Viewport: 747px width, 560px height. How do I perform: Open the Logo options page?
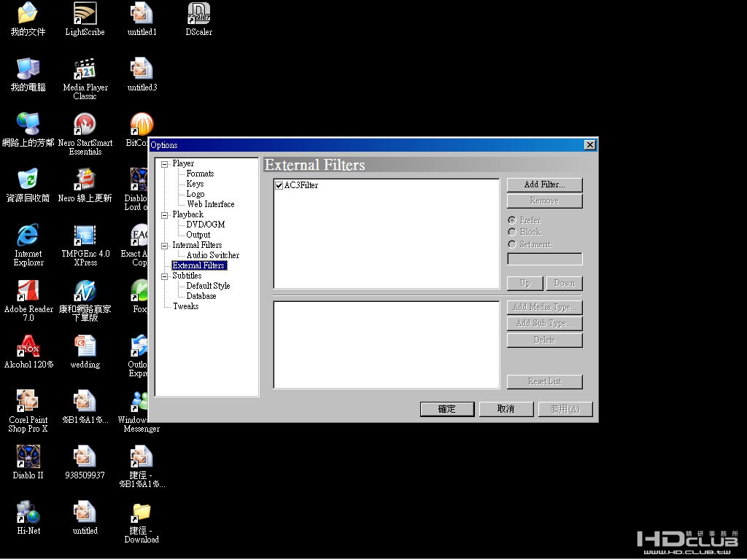pos(196,194)
